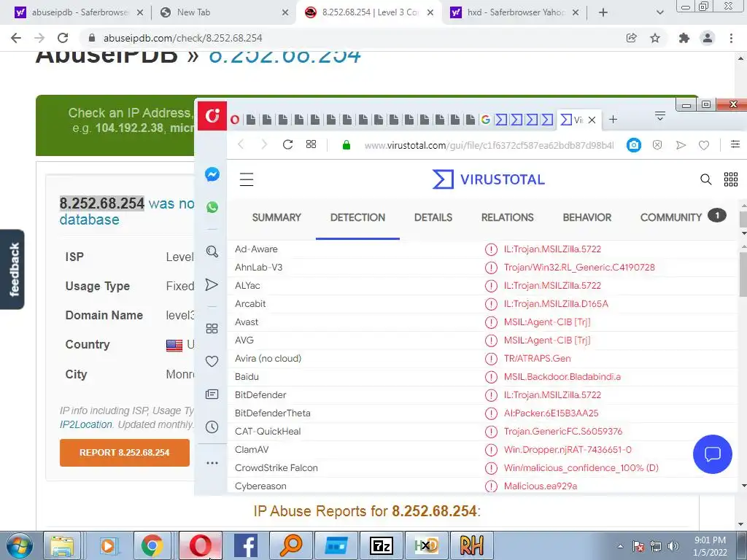
Task: Reload abuseipdb page in Chrome
Action: (63, 38)
